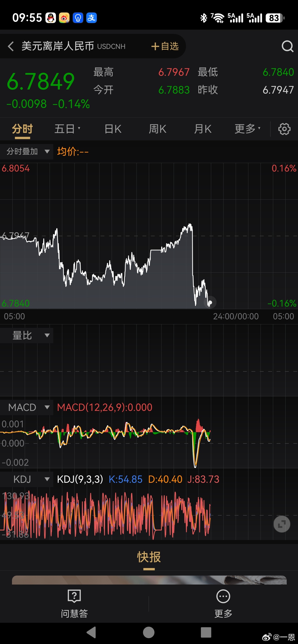The height and width of the screenshot is (644, 298).
Task: Tap the KDJ J:83.73 value
Action: [x=203, y=479]
